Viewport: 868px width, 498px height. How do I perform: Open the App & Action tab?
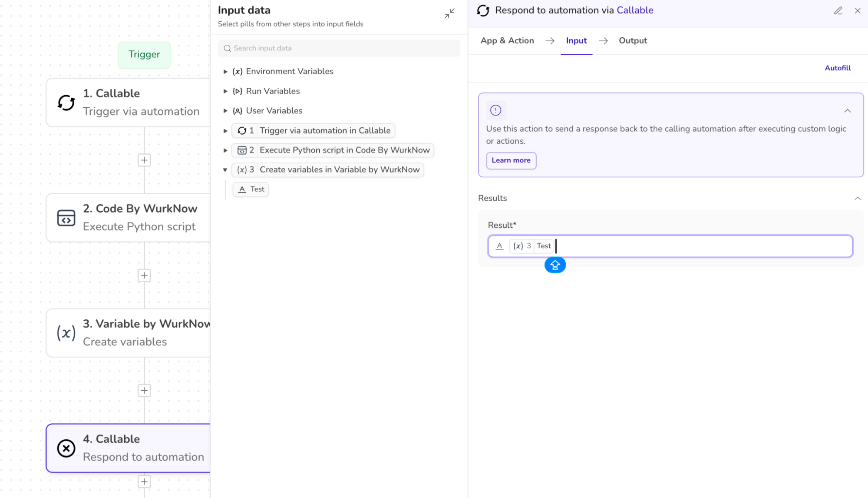[507, 40]
